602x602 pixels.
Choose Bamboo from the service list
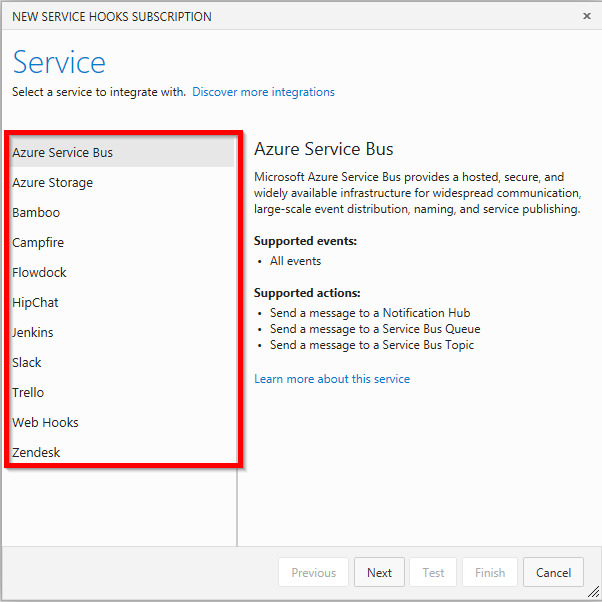pos(122,212)
